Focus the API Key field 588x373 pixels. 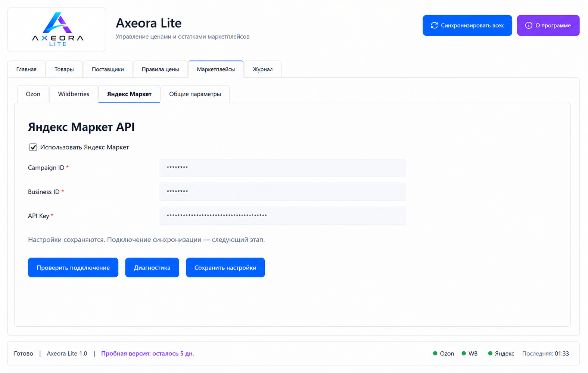click(x=282, y=216)
